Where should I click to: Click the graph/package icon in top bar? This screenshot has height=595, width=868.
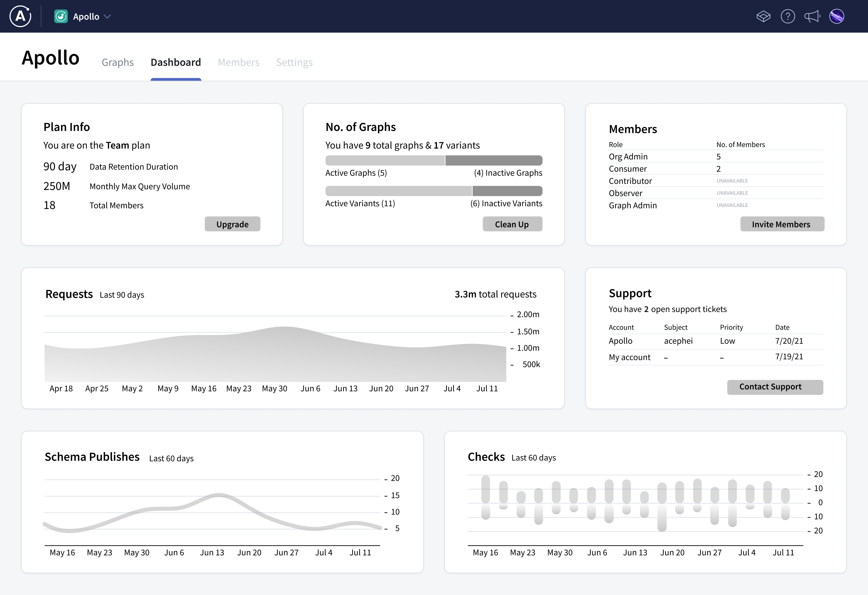[x=763, y=16]
